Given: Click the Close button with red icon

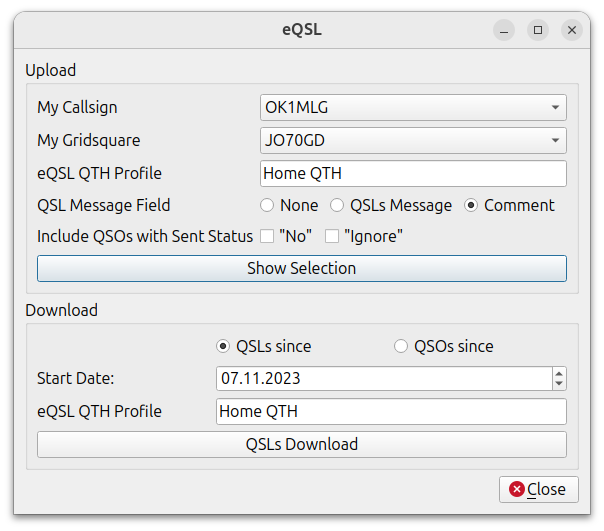Looking at the screenshot, I should (538, 489).
